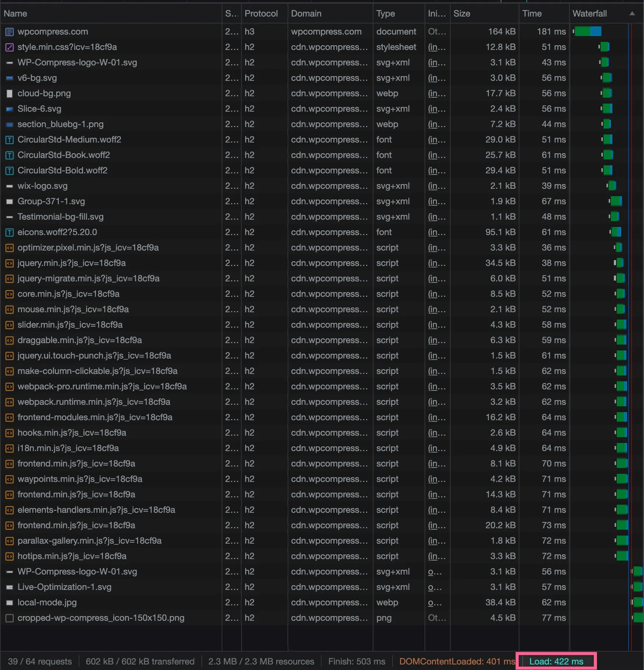Image resolution: width=644 pixels, height=670 pixels.
Task: Click the stylesheet icon for style.min.css?icv=18cf9a
Action: tap(10, 47)
